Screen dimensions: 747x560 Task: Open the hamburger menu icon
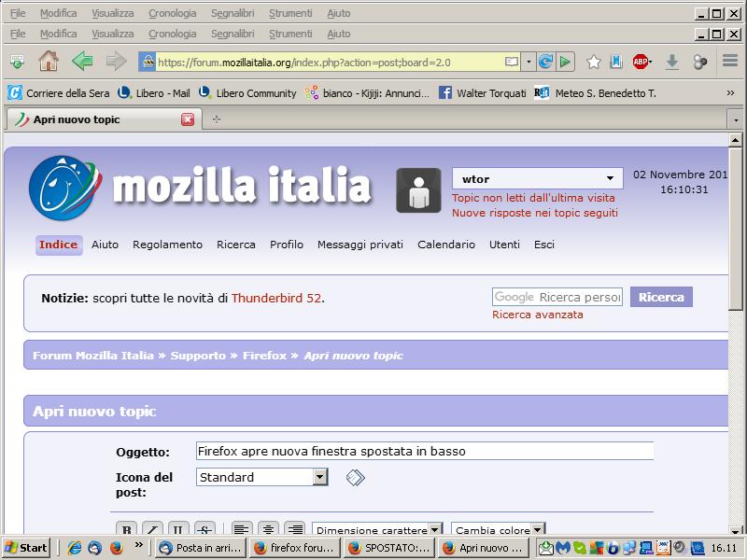[730, 61]
